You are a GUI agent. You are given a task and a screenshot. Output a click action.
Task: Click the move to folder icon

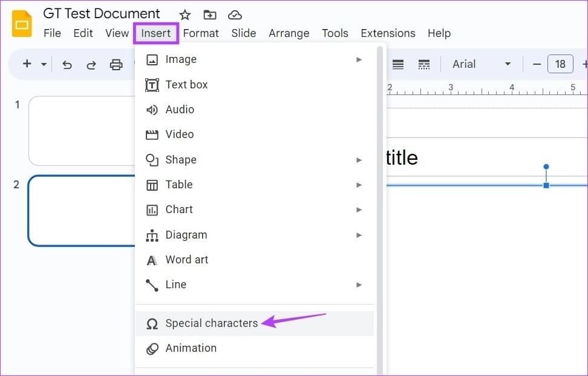pos(210,15)
